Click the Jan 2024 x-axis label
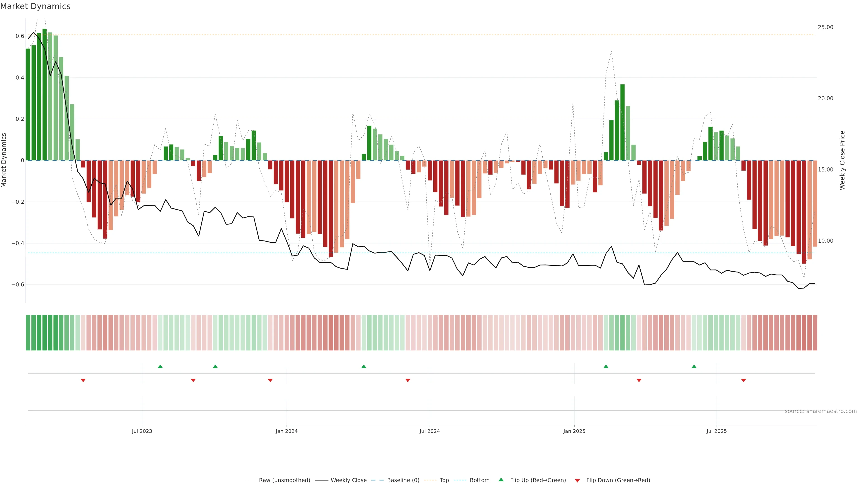Viewport: 868px width, 488px height. 286,431
